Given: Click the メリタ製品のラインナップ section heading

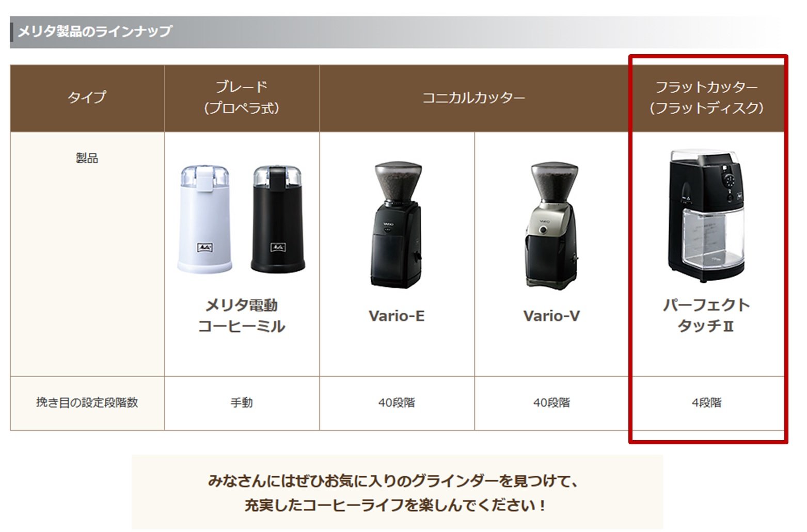Looking at the screenshot, I should coord(95,31).
